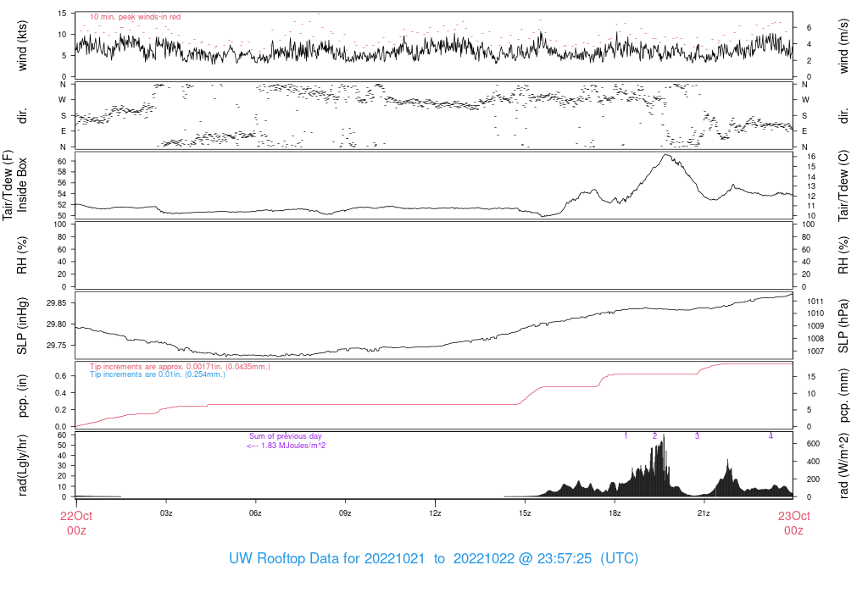Click the '15z' time axis tick
868x593 pixels.
(x=525, y=513)
